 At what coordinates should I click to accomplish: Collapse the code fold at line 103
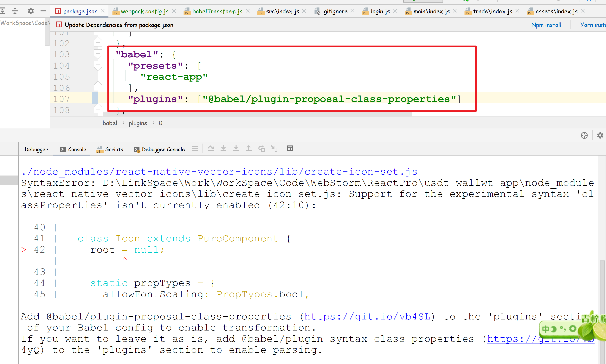98,53
